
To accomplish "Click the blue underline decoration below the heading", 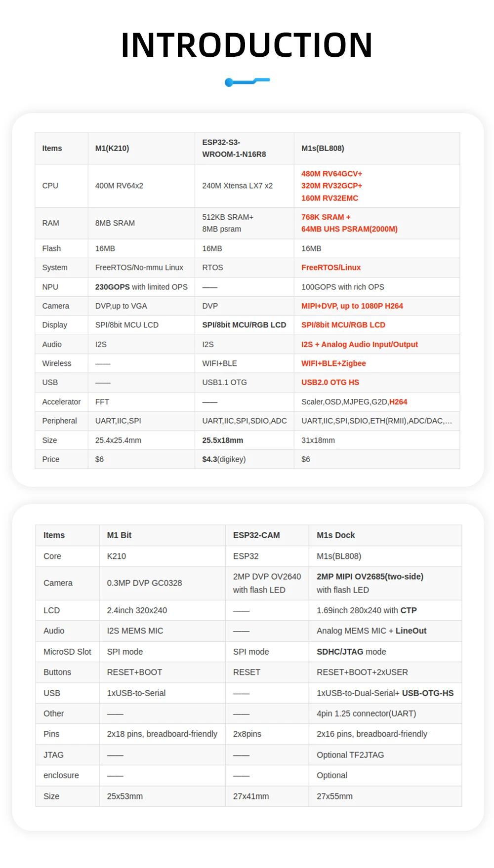I will pyautogui.click(x=247, y=81).
